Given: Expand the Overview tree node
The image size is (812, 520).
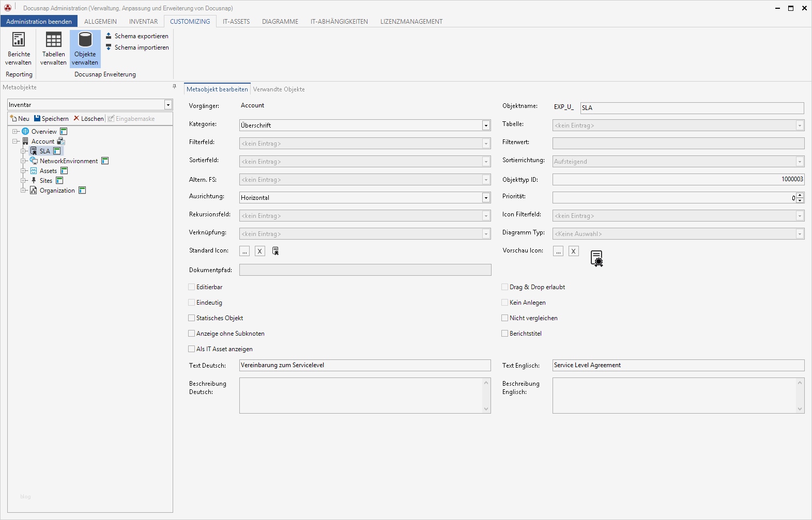Looking at the screenshot, I should coord(15,132).
